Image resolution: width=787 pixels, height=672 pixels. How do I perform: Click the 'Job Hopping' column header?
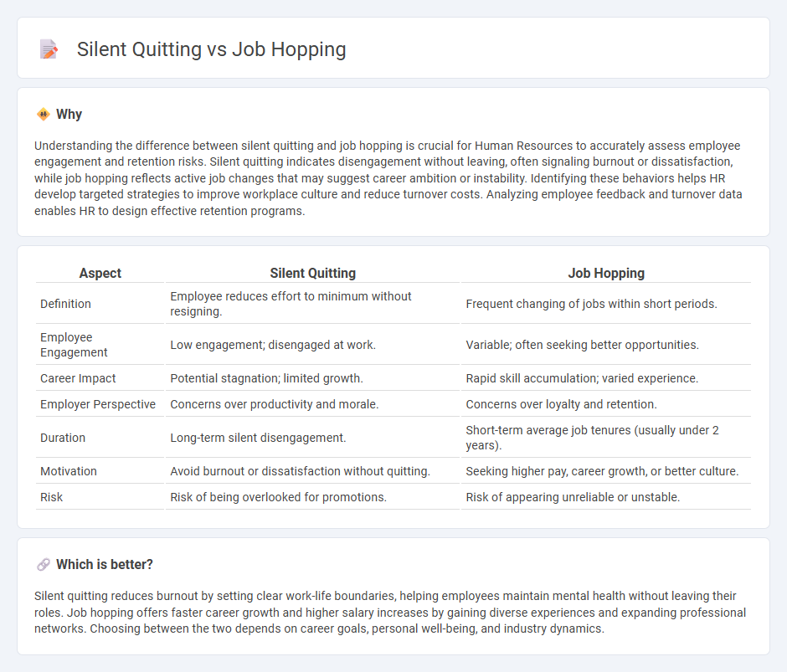[x=606, y=273]
